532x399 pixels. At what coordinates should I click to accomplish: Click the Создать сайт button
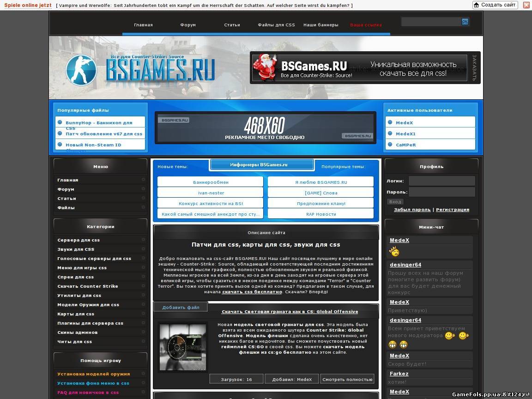(495, 5)
